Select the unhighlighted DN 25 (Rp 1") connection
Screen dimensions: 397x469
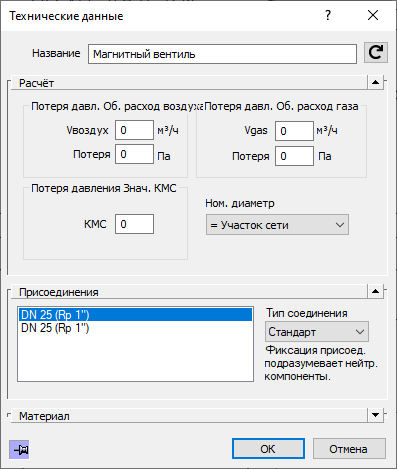pos(135,328)
